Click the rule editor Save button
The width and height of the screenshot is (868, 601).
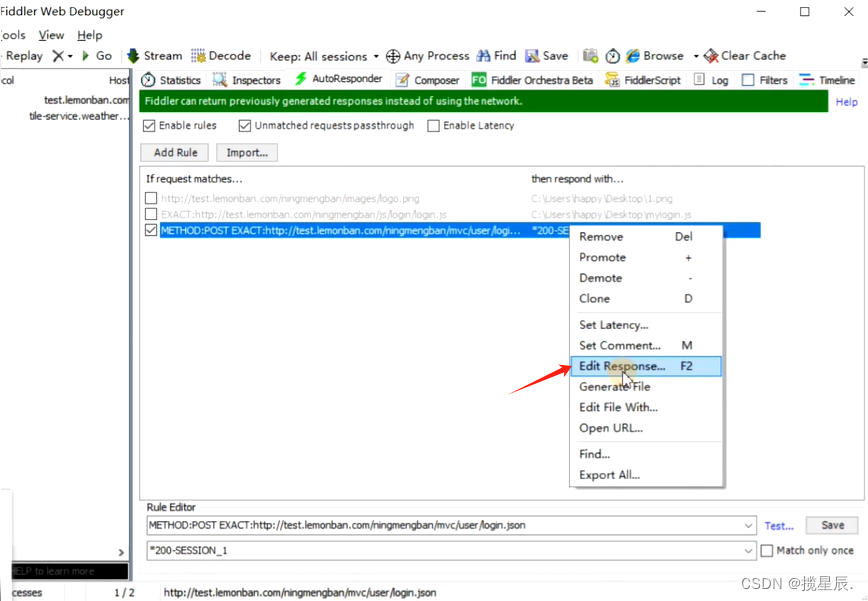coord(832,525)
